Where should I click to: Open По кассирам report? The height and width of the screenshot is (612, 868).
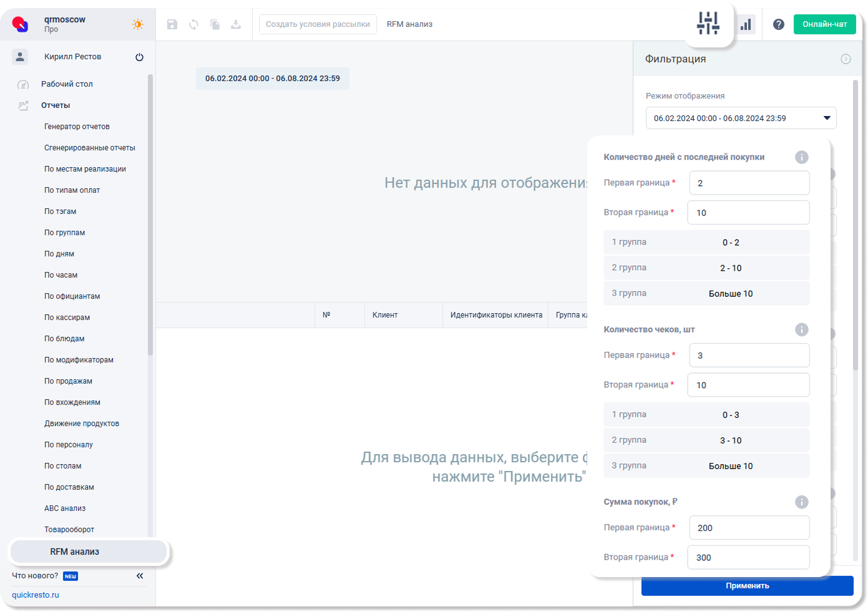point(67,318)
